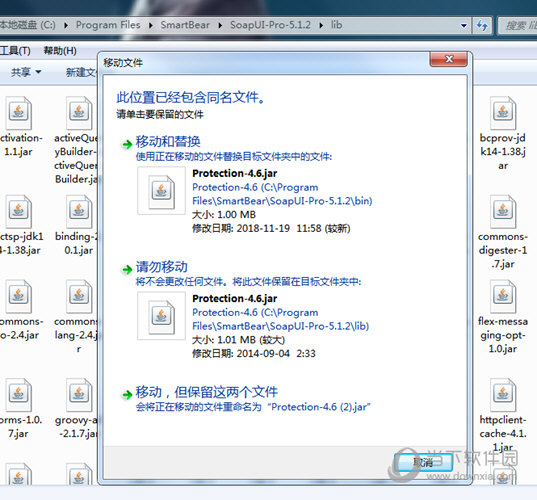Open the address bar history dropdown
537x500 pixels.
(x=464, y=25)
